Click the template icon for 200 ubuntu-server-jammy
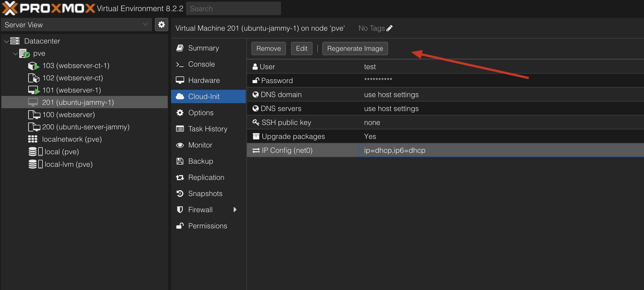This screenshot has height=290, width=644. point(34,127)
